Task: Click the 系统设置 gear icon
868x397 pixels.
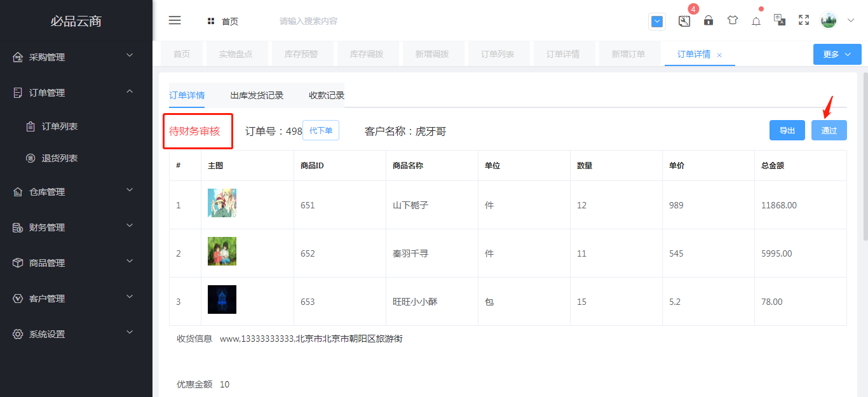Action: (x=18, y=334)
